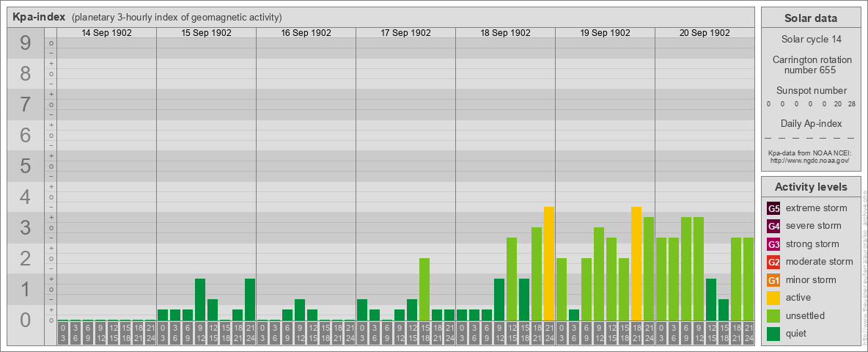Click the 16 Sep 1902 date header
The width and height of the screenshot is (868, 352).
306,33
